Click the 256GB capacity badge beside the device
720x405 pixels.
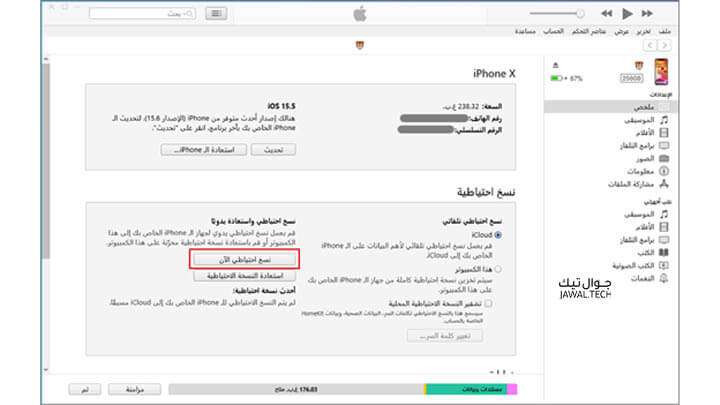[631, 79]
